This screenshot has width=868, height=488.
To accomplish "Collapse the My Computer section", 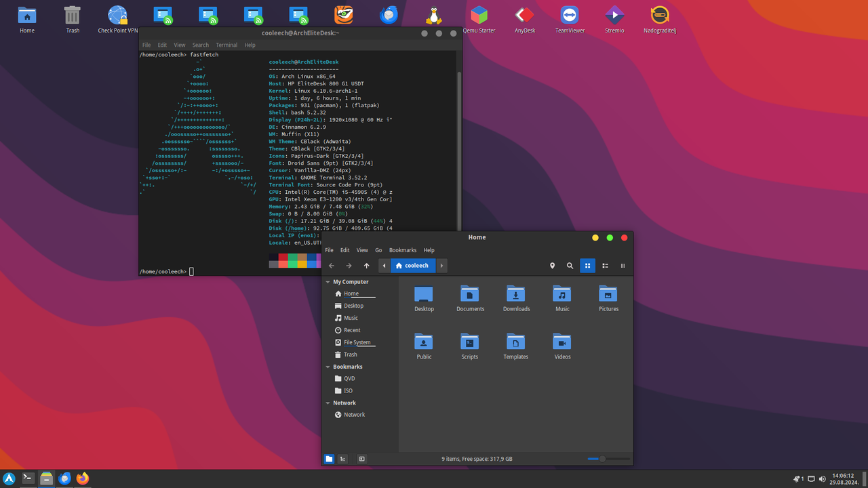I will point(328,282).
